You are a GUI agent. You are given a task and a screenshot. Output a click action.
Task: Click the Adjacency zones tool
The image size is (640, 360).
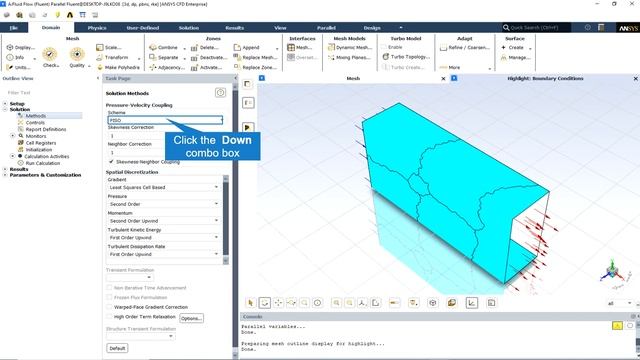click(x=167, y=67)
